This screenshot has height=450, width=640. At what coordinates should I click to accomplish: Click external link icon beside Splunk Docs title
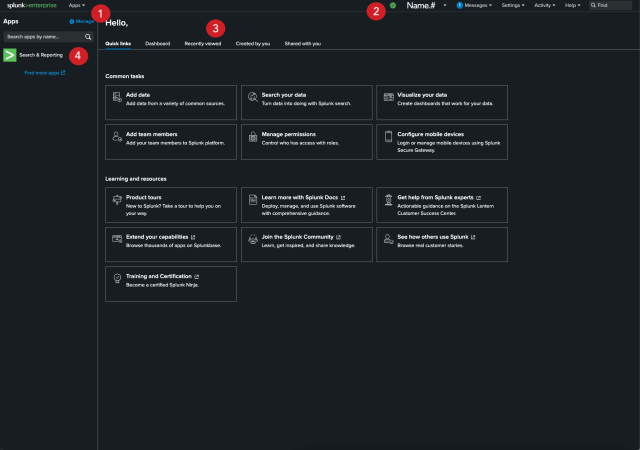(343, 198)
